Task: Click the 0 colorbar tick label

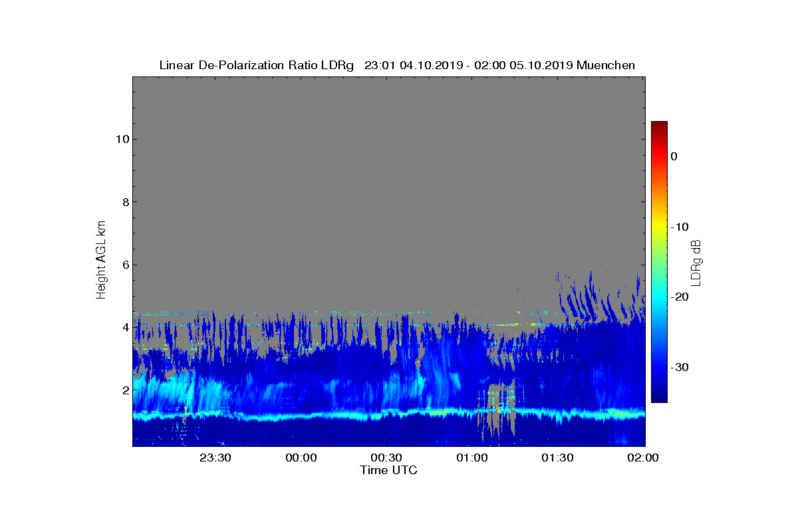Action: pyautogui.click(x=674, y=156)
